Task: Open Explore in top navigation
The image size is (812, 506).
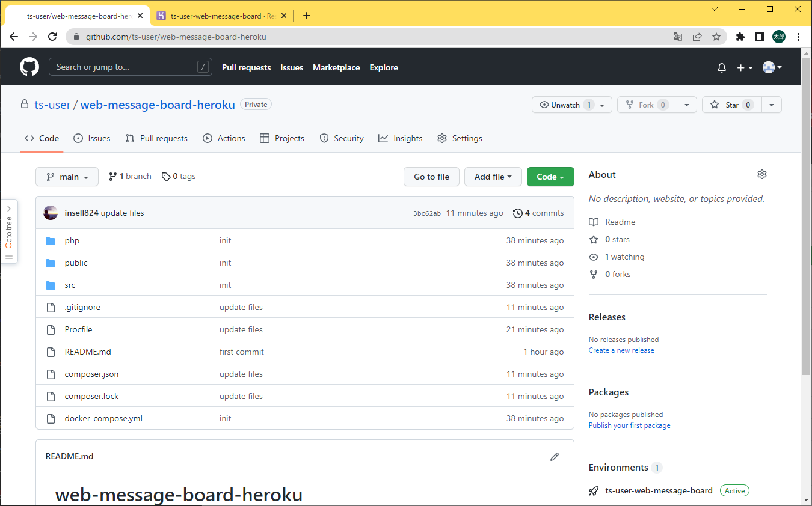Action: [384, 67]
